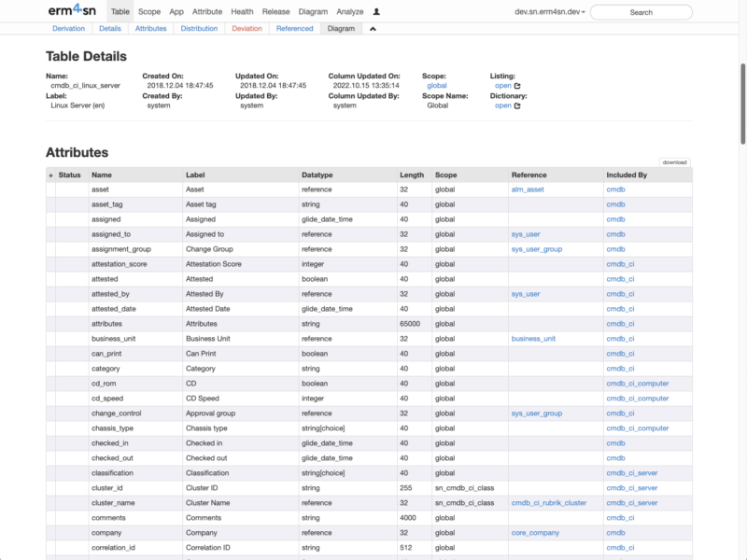Click the download button above the attributes table
Screen dimensions: 747x560
[x=677, y=161]
